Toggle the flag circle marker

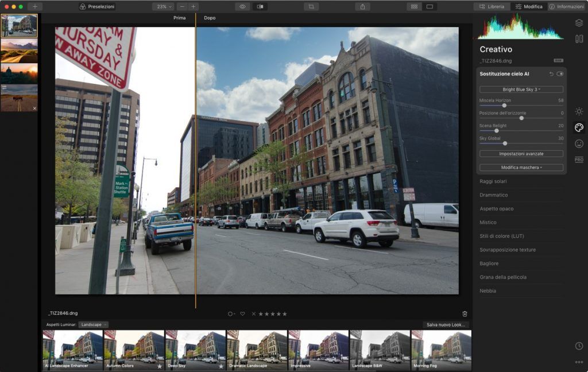(x=231, y=314)
